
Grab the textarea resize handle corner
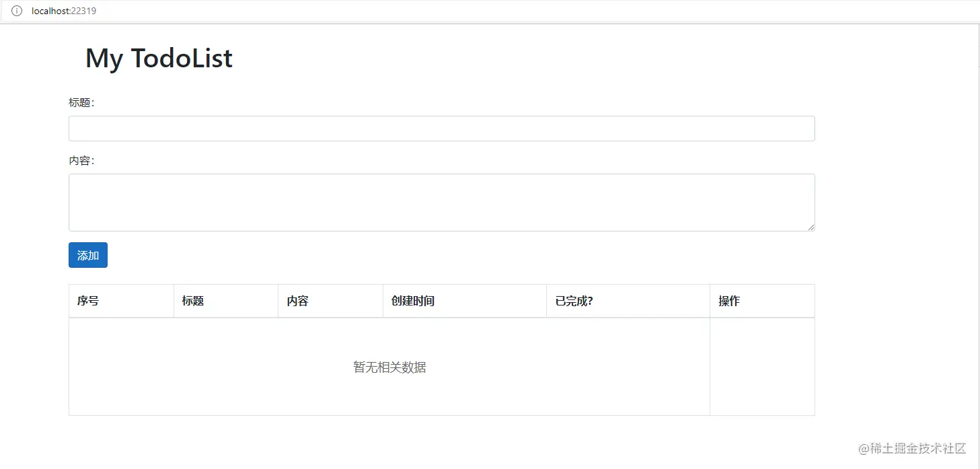coord(811,227)
